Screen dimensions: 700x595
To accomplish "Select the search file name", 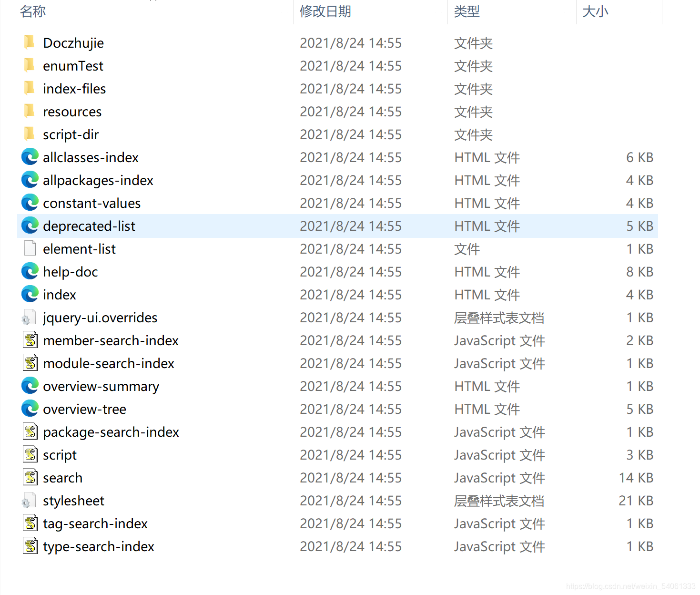I will (x=63, y=478).
